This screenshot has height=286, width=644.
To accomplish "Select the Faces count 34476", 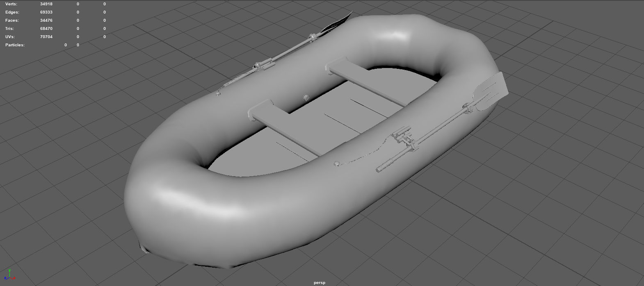I will pyautogui.click(x=46, y=20).
